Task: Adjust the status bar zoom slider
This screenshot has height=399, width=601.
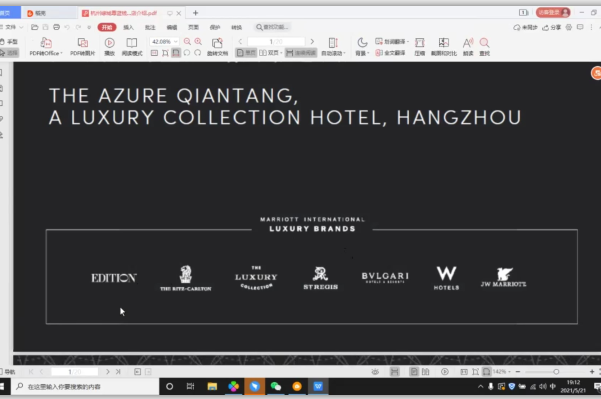Action: tap(556, 372)
